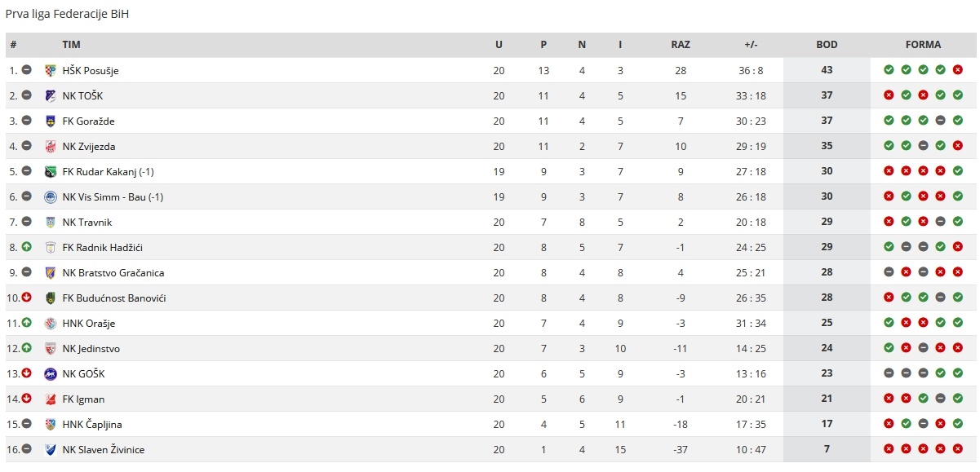This screenshot has width=980, height=472.
Task: Sort table by the RAZ column header
Action: coord(681,45)
